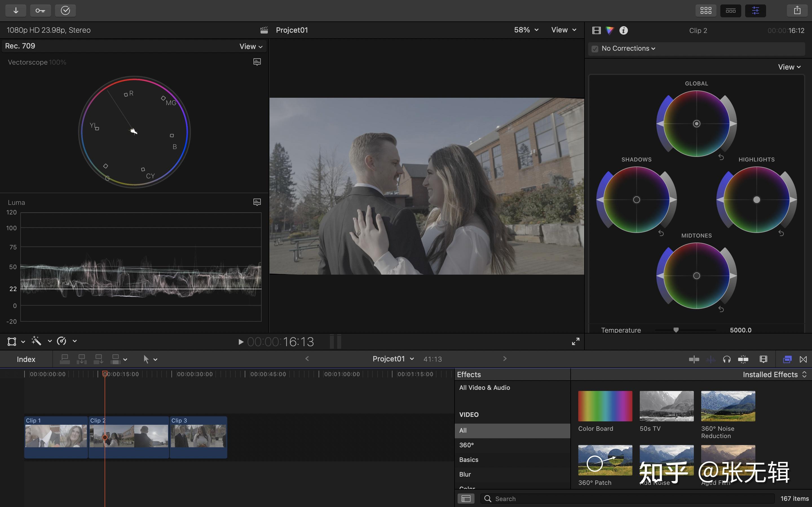The width and height of the screenshot is (812, 507).
Task: Open the keyword editor key icon
Action: (40, 10)
